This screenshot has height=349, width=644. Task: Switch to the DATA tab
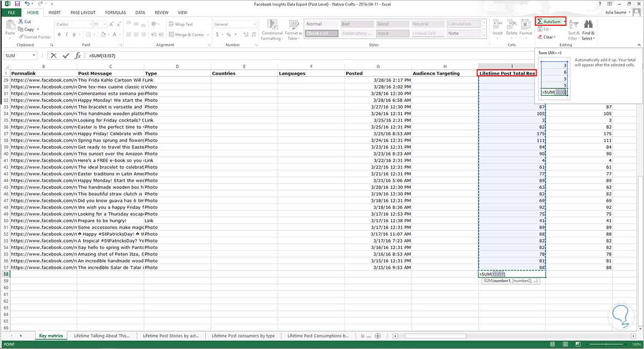coord(140,12)
